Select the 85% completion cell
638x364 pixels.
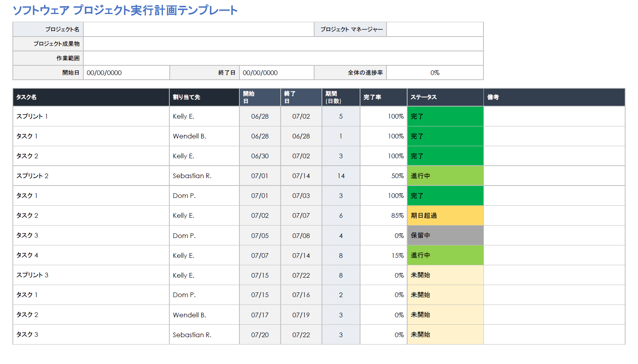coord(384,215)
